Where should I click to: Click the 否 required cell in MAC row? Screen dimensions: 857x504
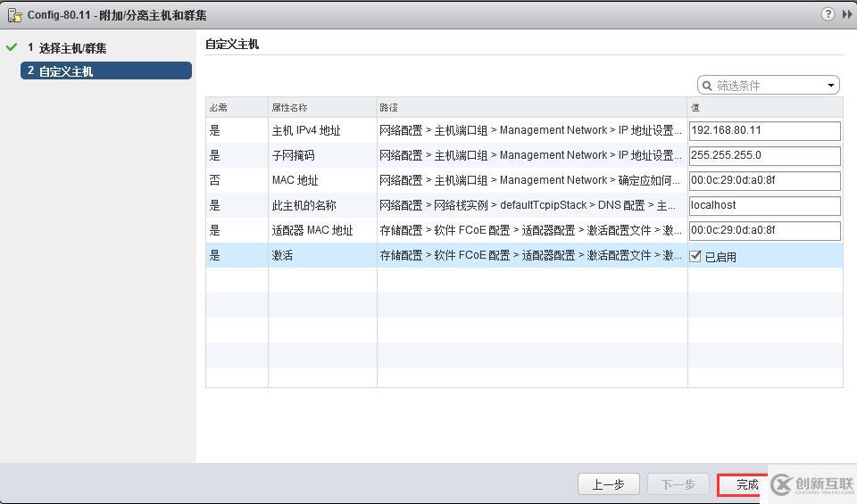215,180
